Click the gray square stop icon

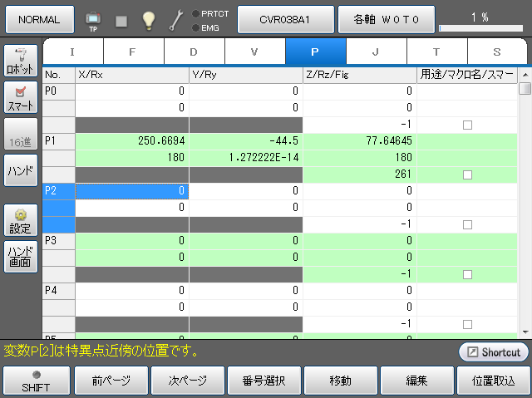[x=121, y=19]
